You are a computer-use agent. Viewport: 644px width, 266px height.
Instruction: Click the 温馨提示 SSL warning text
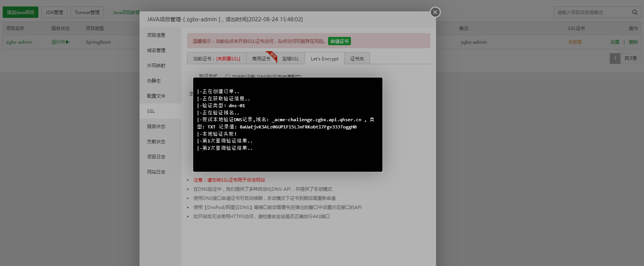click(x=259, y=41)
